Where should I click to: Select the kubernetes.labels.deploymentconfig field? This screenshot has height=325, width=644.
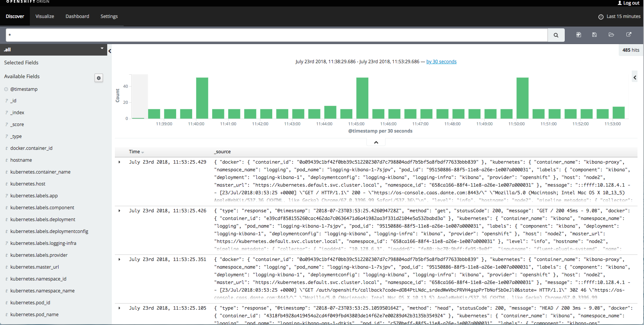49,231
